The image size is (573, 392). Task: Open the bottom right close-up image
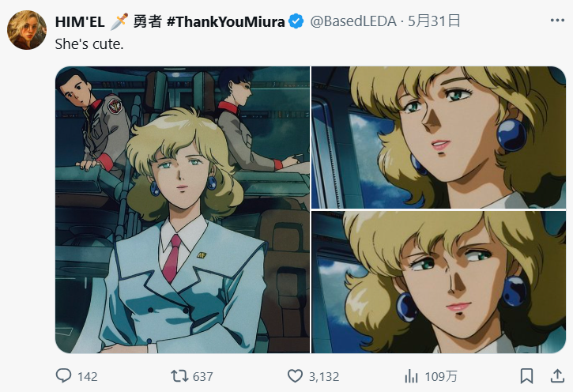[x=439, y=282]
